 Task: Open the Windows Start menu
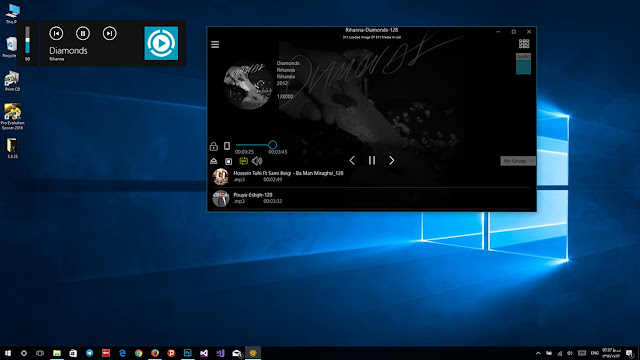click(x=8, y=353)
